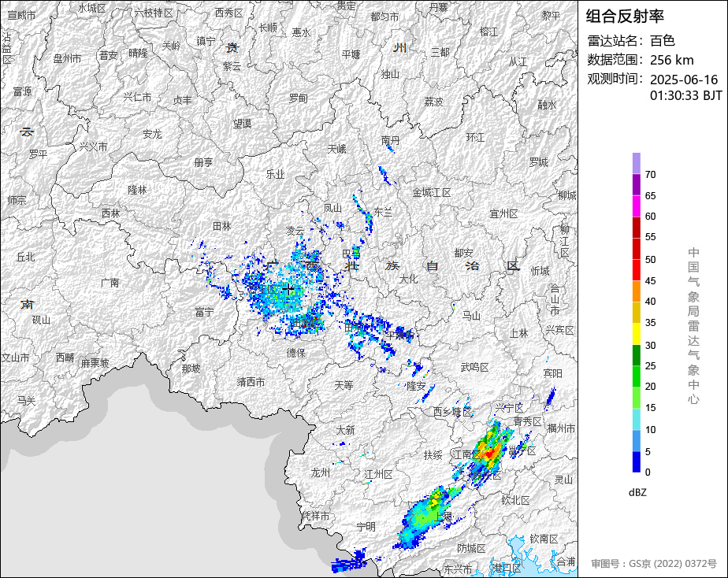Click the 文山市 map label
This screenshot has width=728, height=578.
[15, 358]
